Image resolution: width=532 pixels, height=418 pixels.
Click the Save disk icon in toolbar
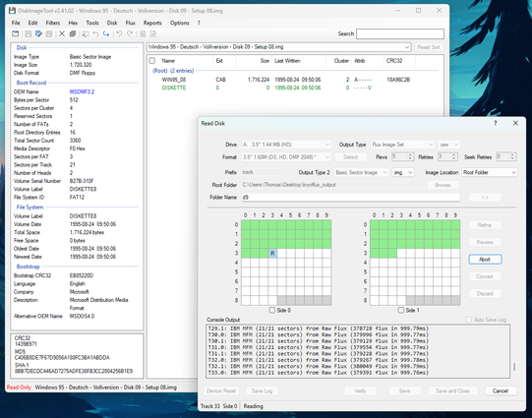[x=29, y=33]
